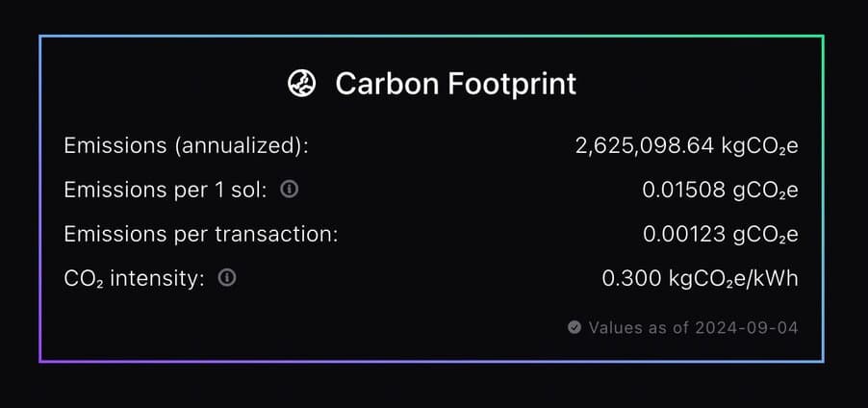Click the Values as of text
This screenshot has width=868, height=408.
(638, 328)
